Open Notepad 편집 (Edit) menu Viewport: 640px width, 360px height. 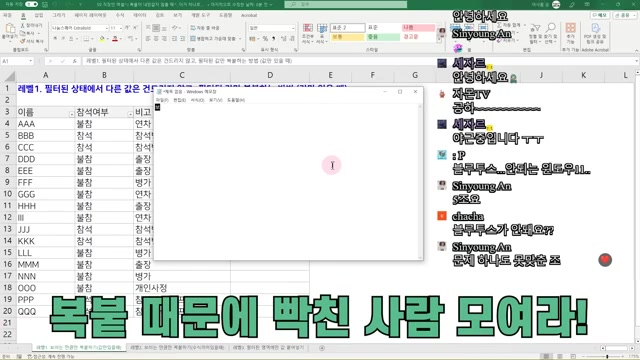pyautogui.click(x=180, y=100)
